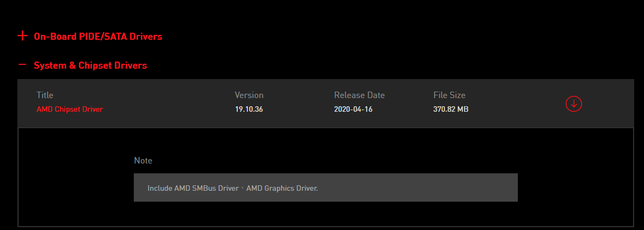
Task: Click the words AMD SMBus Driver in note
Action: click(x=207, y=189)
